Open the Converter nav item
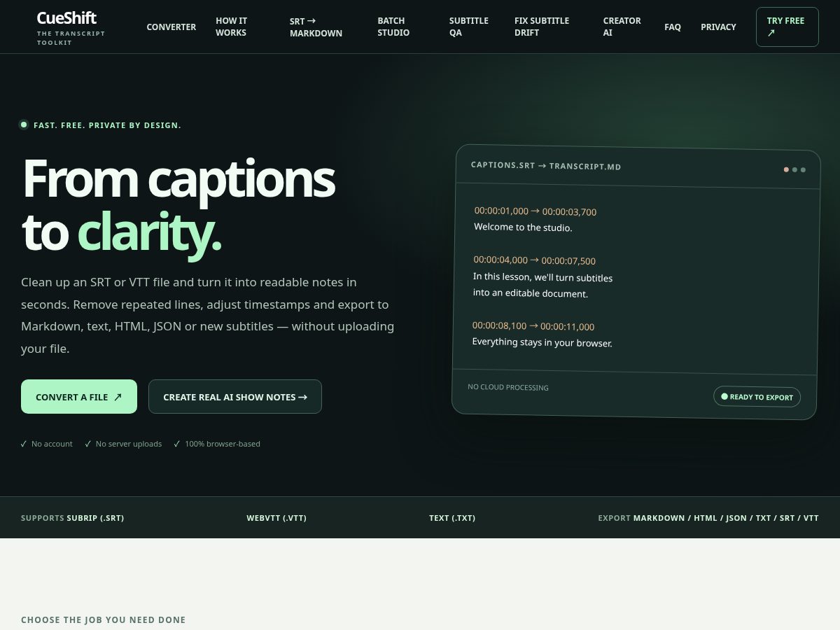Image resolution: width=840 pixels, height=630 pixels. pos(171,27)
